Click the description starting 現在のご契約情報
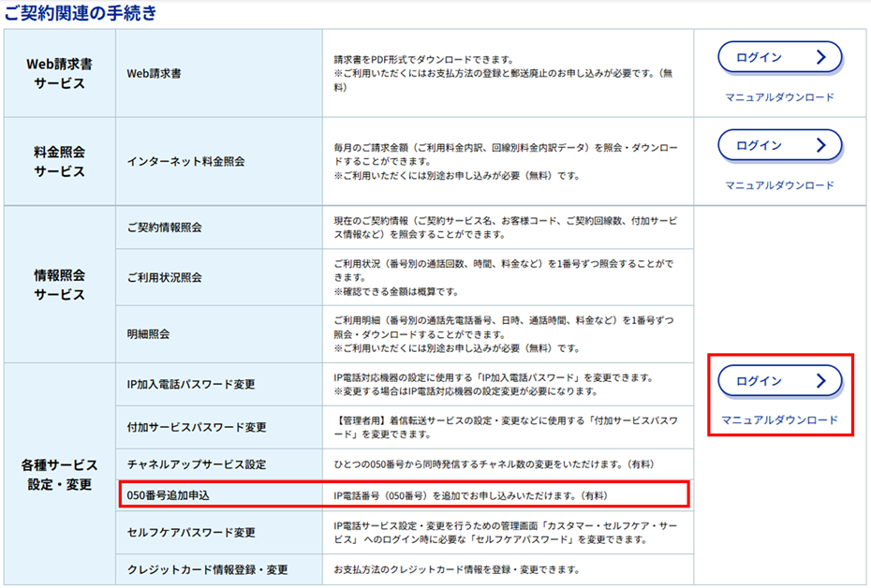 (x=506, y=228)
